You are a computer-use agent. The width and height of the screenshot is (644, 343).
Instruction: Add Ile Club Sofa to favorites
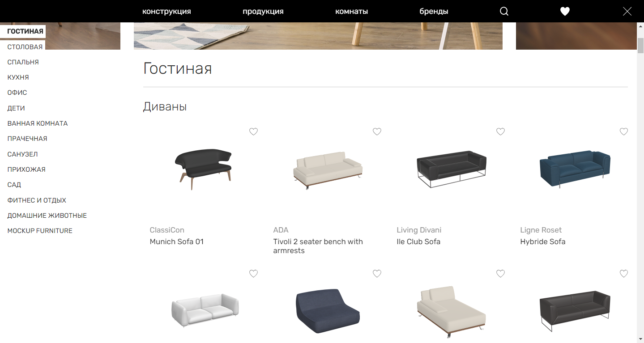500,131
